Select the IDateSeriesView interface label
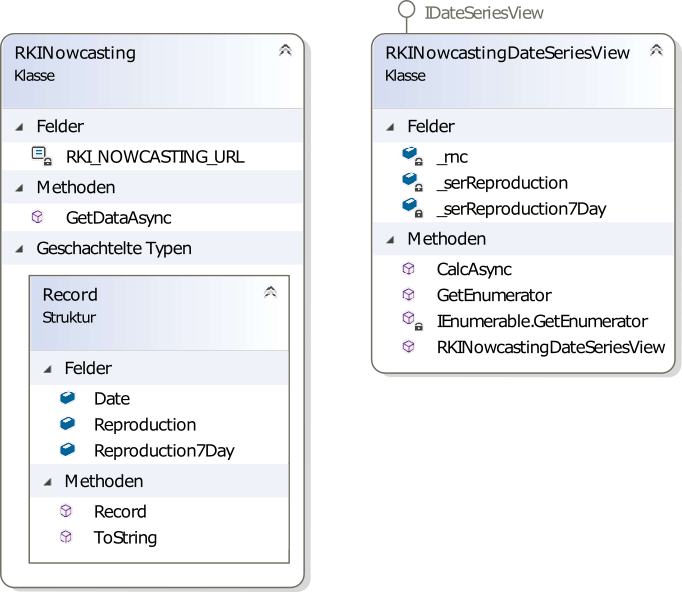The width and height of the screenshot is (682, 592). click(x=484, y=13)
